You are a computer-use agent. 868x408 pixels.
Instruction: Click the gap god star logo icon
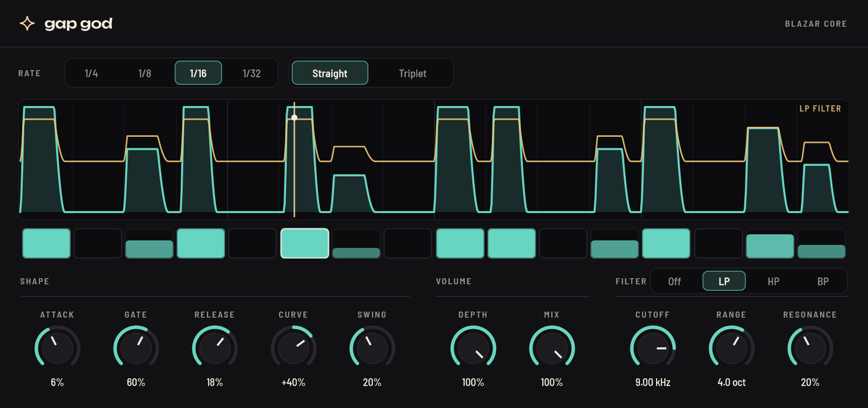pyautogui.click(x=27, y=24)
